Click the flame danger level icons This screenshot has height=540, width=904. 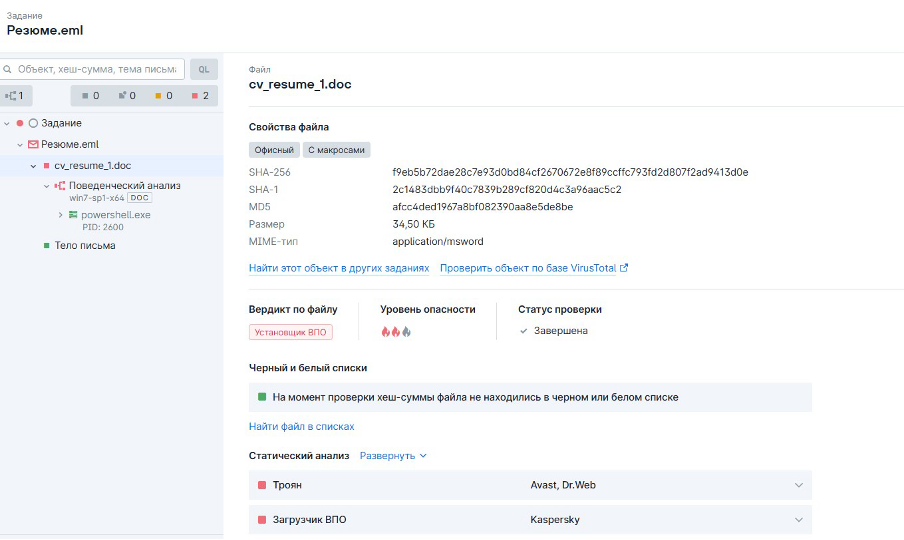click(x=396, y=332)
